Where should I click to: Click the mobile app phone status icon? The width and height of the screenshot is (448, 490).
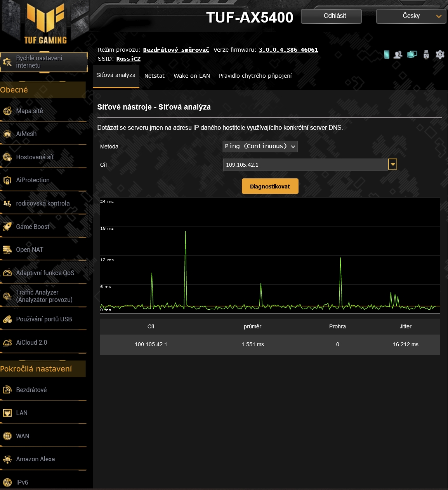(387, 55)
